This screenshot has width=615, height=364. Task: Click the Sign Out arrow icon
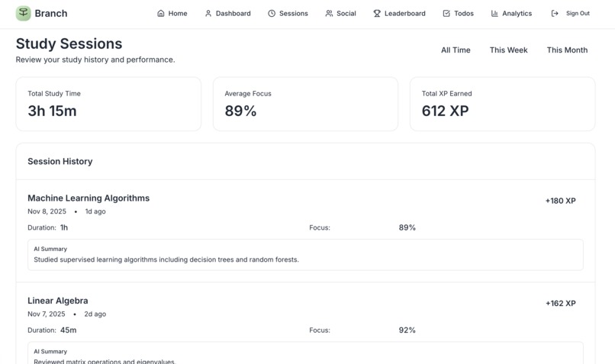tap(555, 13)
